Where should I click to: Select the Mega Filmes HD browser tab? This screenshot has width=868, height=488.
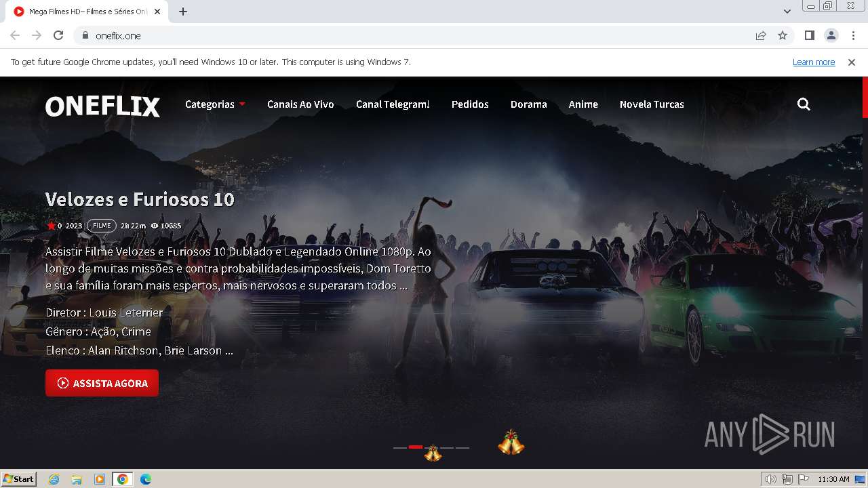point(88,12)
